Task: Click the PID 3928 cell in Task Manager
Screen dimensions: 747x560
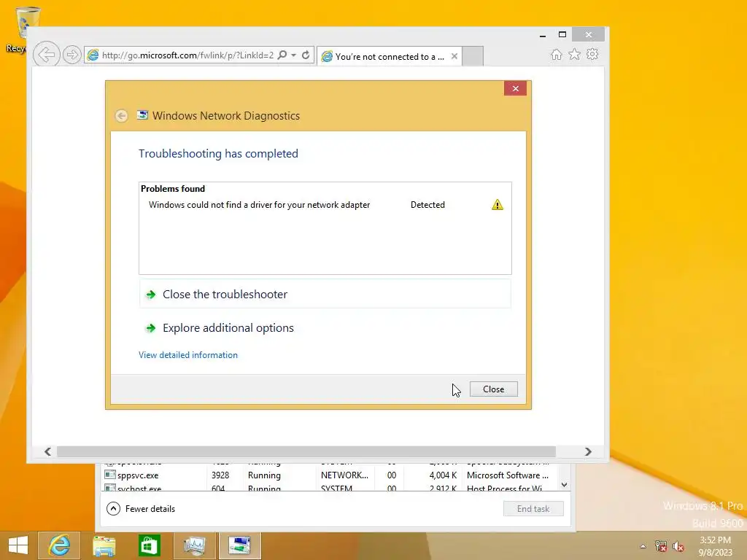Action: 220,475
